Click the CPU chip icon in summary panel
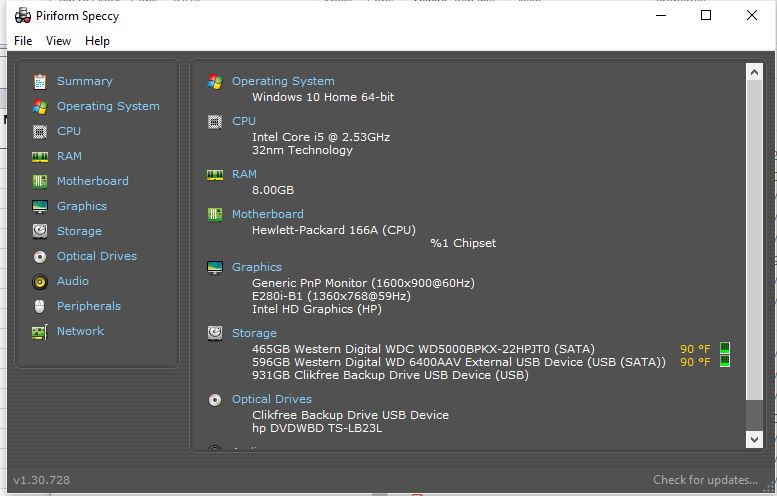777x496 pixels. tap(215, 122)
